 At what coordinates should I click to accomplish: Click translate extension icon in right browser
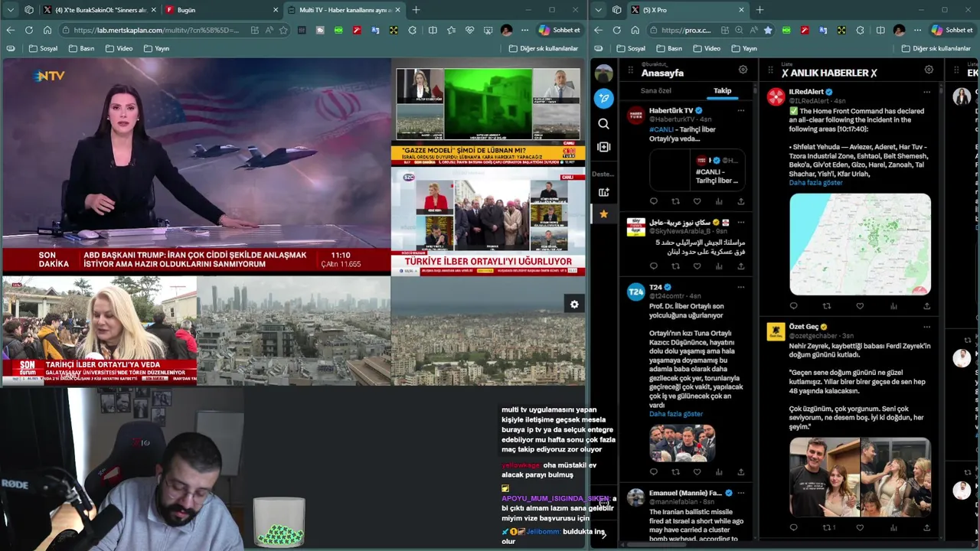(823, 30)
